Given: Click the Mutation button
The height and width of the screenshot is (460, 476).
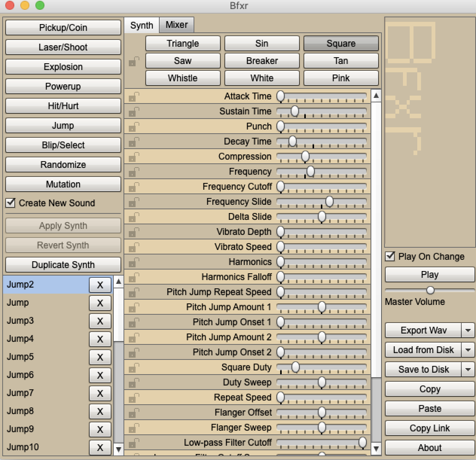Looking at the screenshot, I should tap(63, 184).
